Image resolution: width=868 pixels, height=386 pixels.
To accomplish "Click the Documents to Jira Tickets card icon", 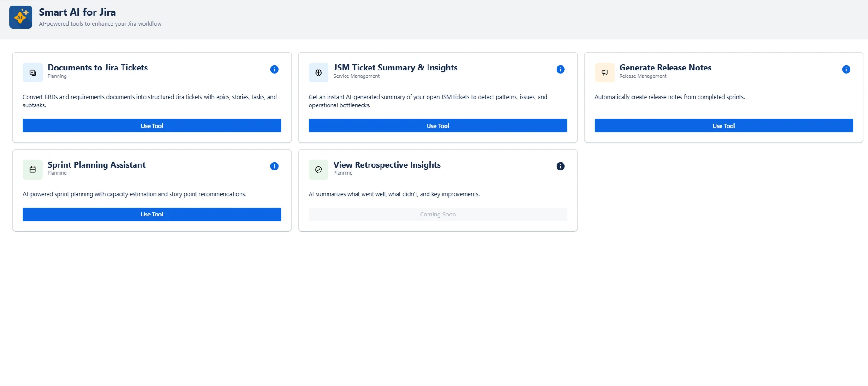I will 33,72.
